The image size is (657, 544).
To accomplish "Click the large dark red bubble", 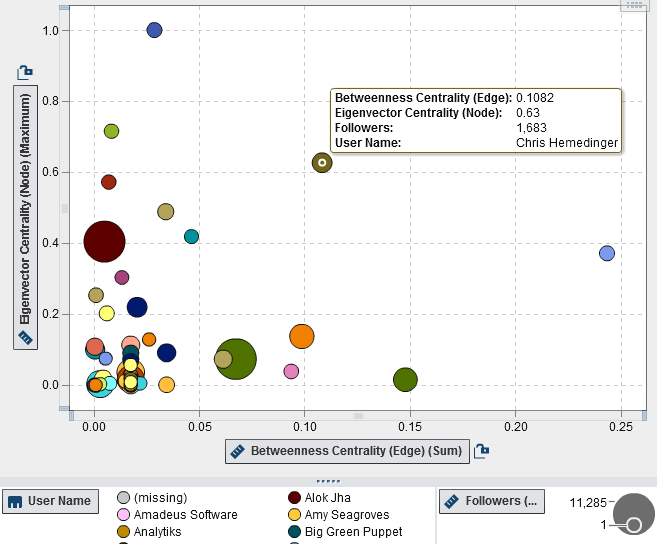I will point(104,241).
